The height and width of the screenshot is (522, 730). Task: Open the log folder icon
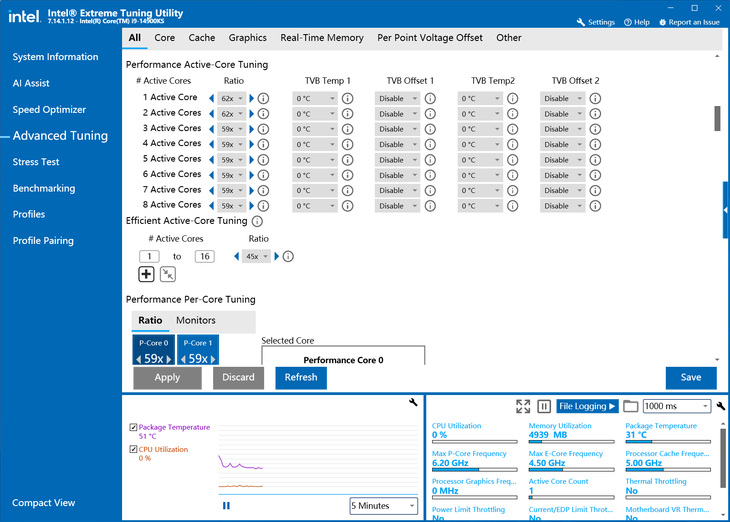pyautogui.click(x=630, y=406)
